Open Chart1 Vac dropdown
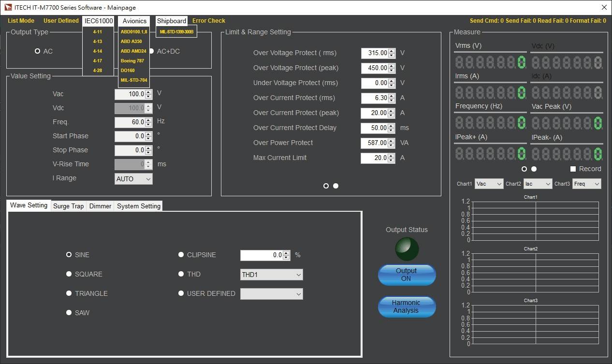This screenshot has width=612, height=364. [489, 184]
